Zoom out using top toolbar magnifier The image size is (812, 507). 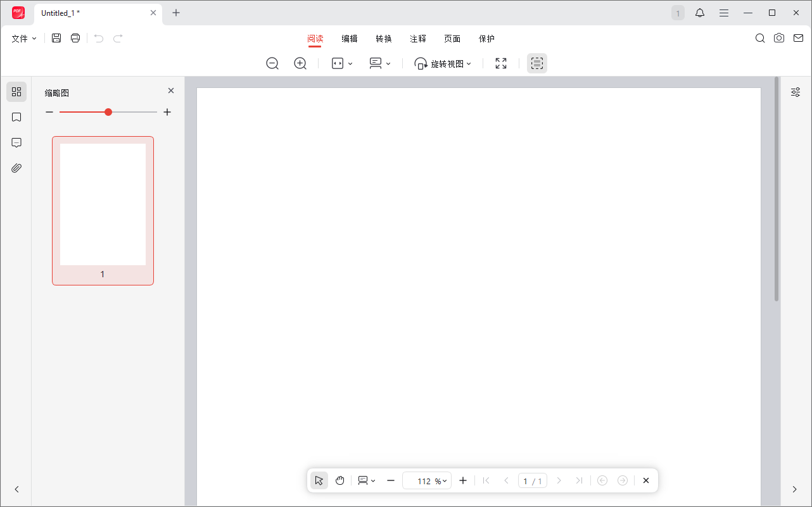(272, 63)
